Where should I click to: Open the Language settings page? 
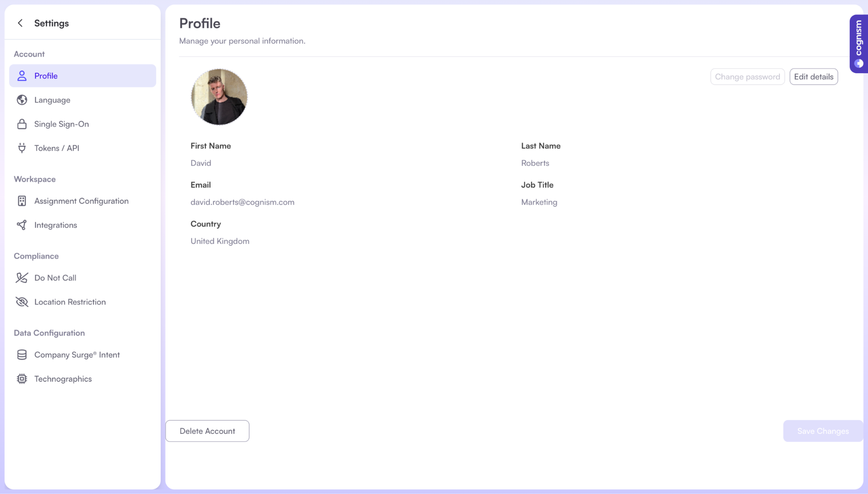(x=52, y=100)
